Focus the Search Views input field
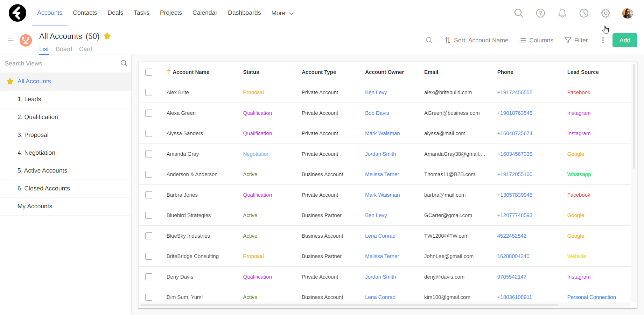This screenshot has width=644, height=315. [x=59, y=63]
